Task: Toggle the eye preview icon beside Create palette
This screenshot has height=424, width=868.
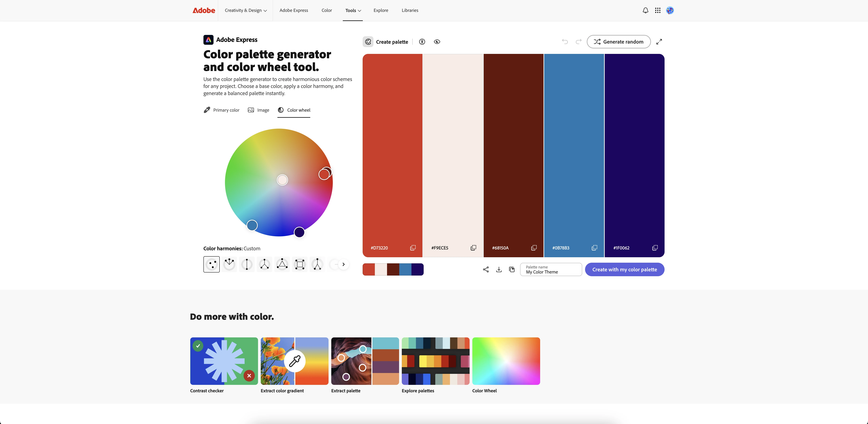Action: pos(437,42)
